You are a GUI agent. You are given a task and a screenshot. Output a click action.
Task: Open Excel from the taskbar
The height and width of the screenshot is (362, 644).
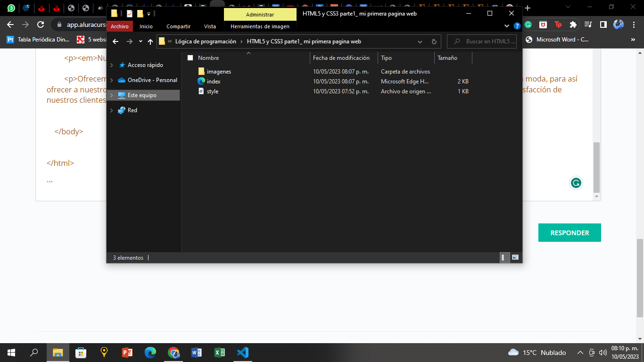coord(220,353)
